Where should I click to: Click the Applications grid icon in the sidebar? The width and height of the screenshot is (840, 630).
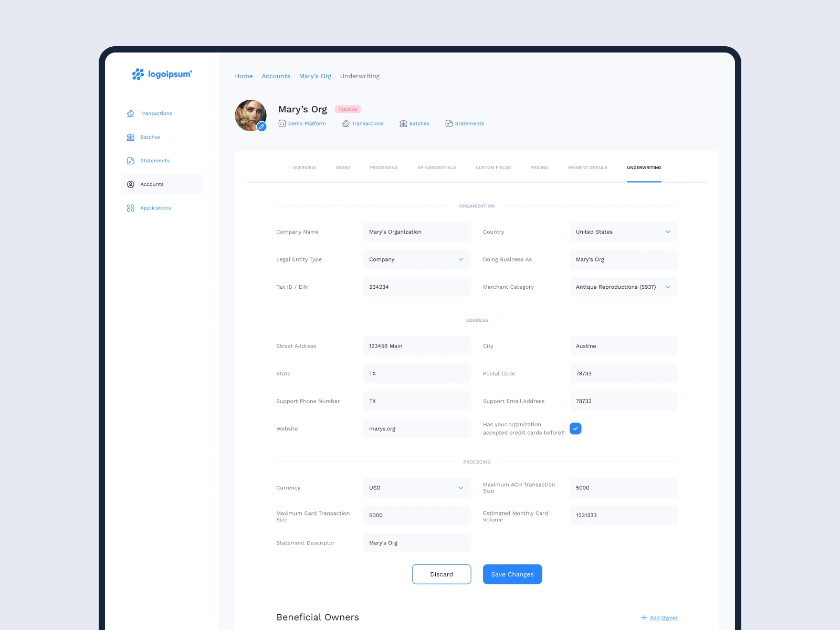pyautogui.click(x=131, y=208)
